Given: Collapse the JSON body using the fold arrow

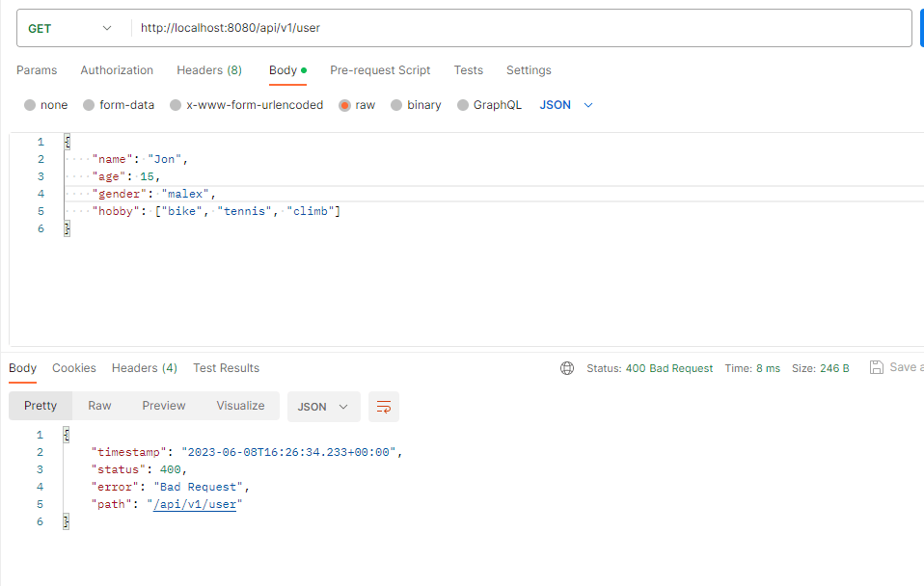Looking at the screenshot, I should click(55, 141).
